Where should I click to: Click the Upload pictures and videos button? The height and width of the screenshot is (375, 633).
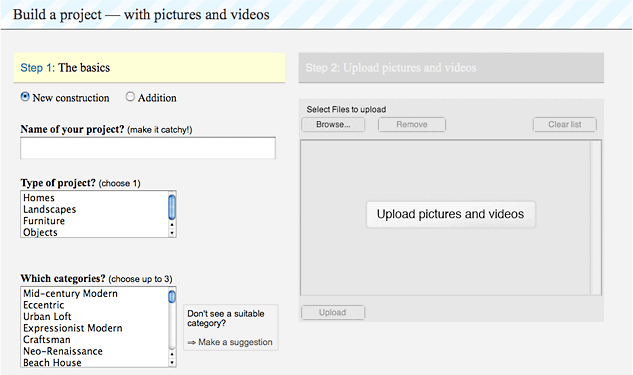click(451, 214)
